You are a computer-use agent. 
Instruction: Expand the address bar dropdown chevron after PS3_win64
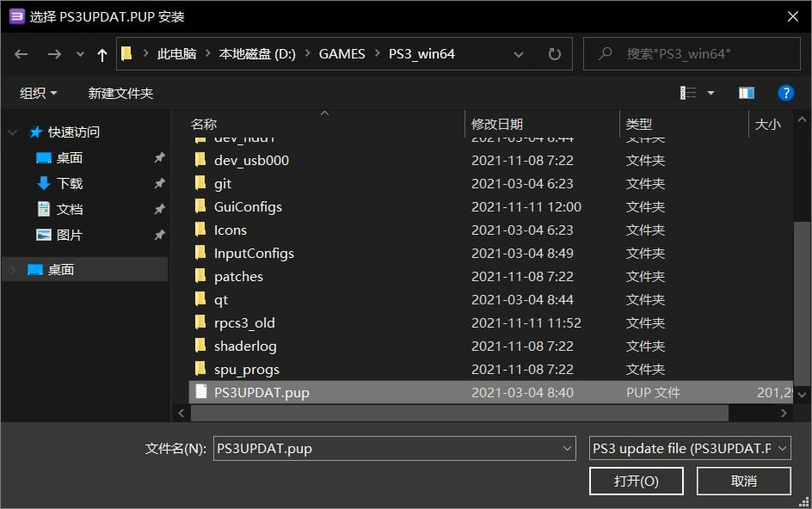point(518,53)
